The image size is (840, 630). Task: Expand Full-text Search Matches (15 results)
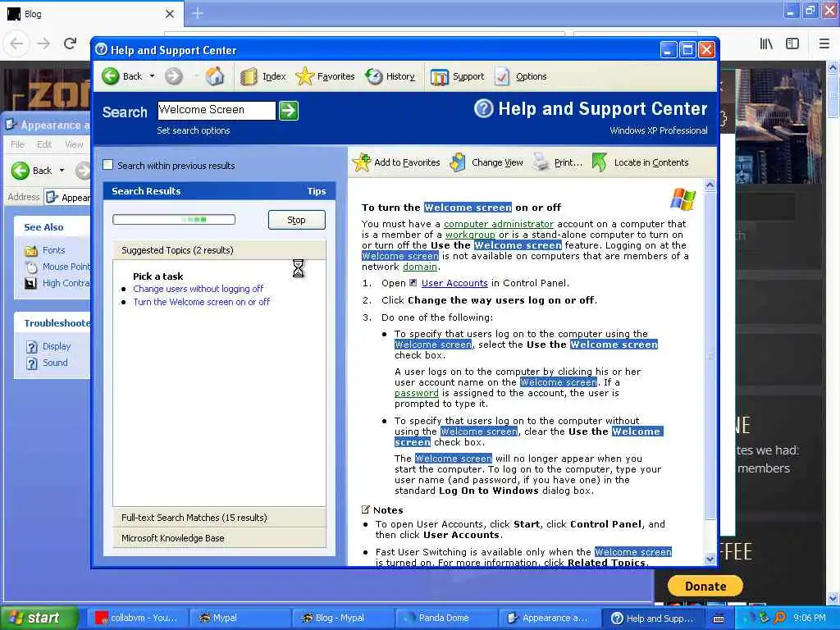[219, 518]
